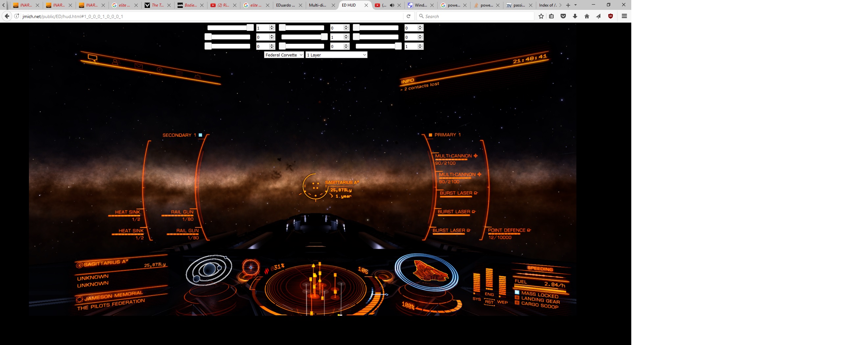Focus the browser Search box
This screenshot has width=868, height=345.
click(475, 16)
